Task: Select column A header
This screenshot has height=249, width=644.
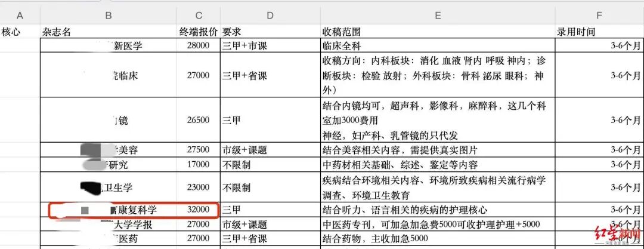Action: coord(20,14)
